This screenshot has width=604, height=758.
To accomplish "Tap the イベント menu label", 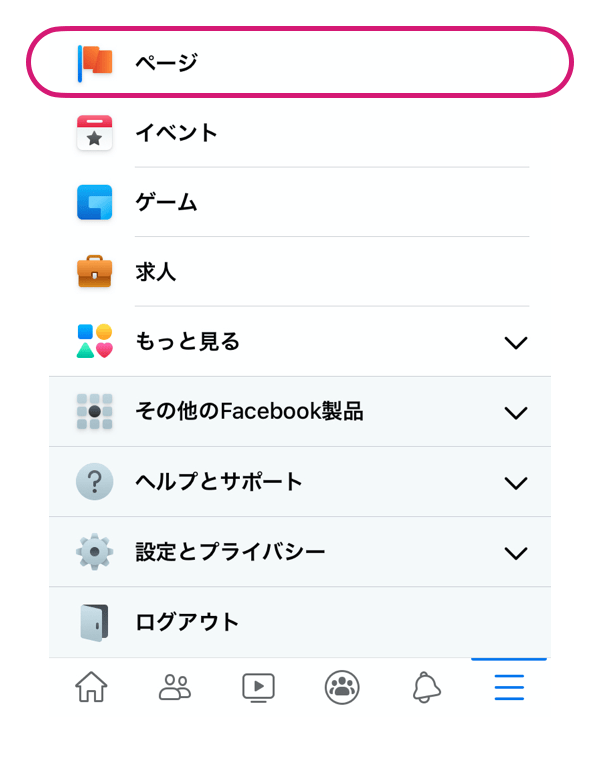I will tap(177, 133).
